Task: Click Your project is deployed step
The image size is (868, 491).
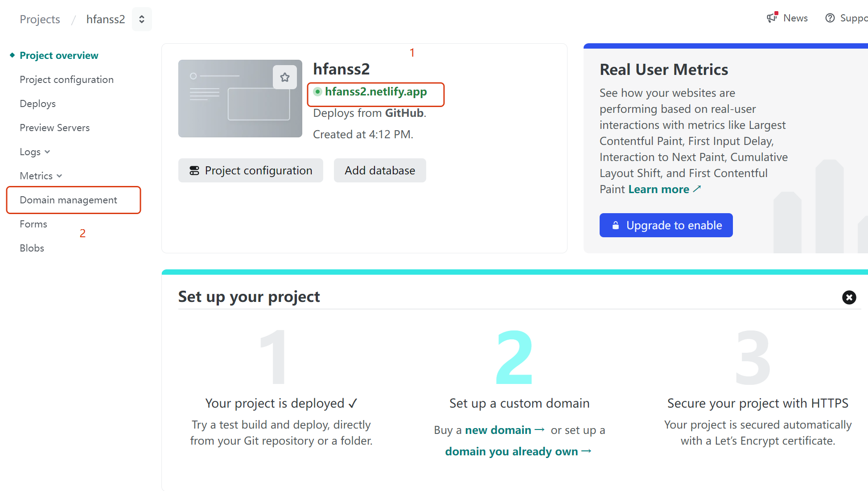Action: click(281, 403)
